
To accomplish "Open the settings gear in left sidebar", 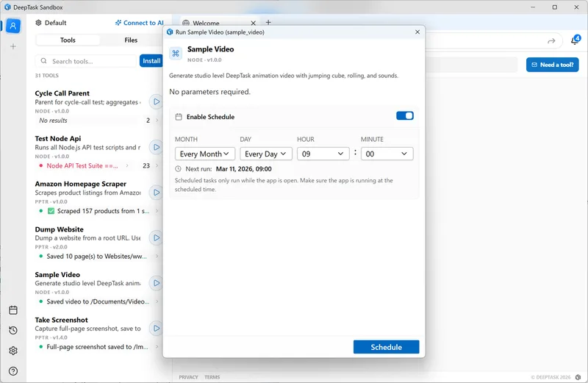I will 13,351.
